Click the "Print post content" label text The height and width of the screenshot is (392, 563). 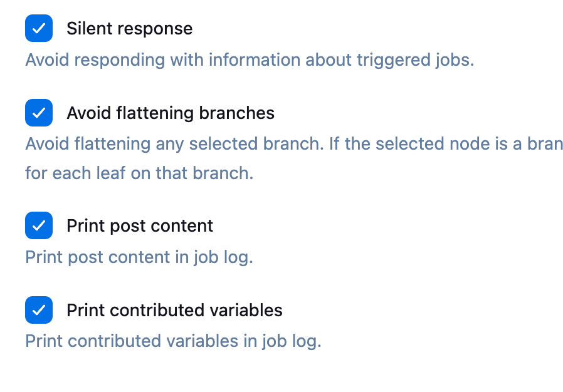140,226
